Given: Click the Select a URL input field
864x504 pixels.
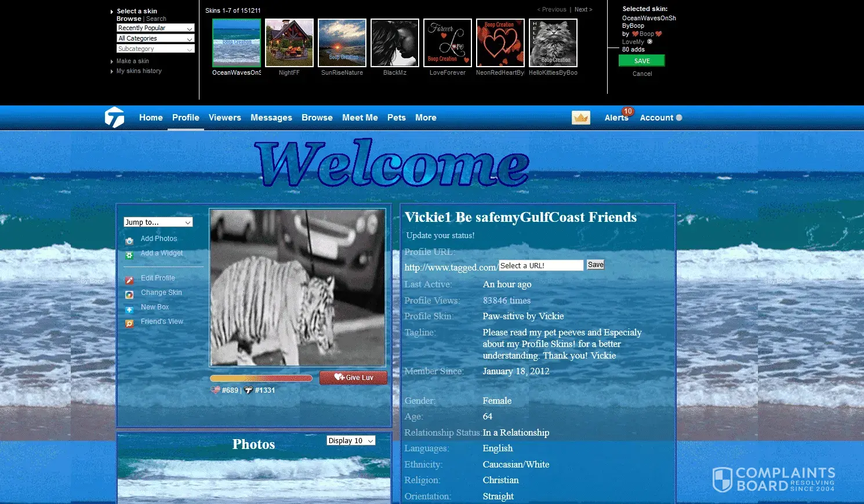Looking at the screenshot, I should tap(541, 265).
